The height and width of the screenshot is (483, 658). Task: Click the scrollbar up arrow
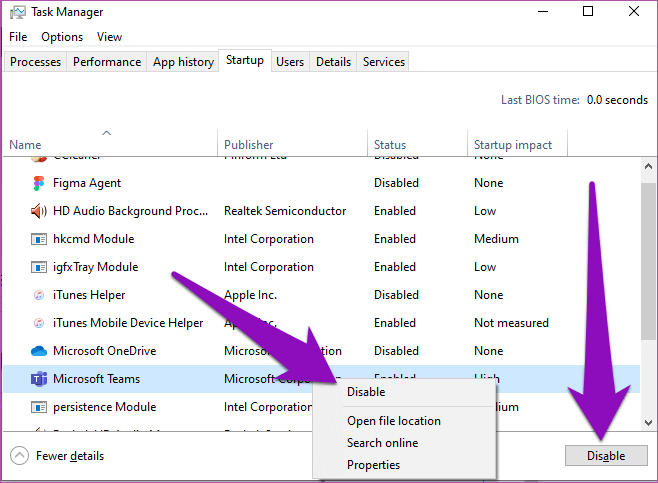(648, 167)
